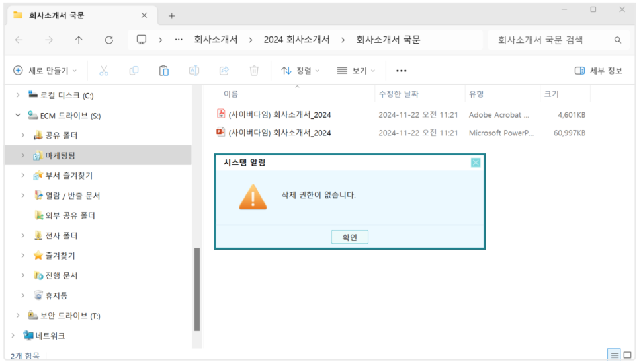Expand 마케팅팀 node
The height and width of the screenshot is (364, 639).
(x=22, y=155)
